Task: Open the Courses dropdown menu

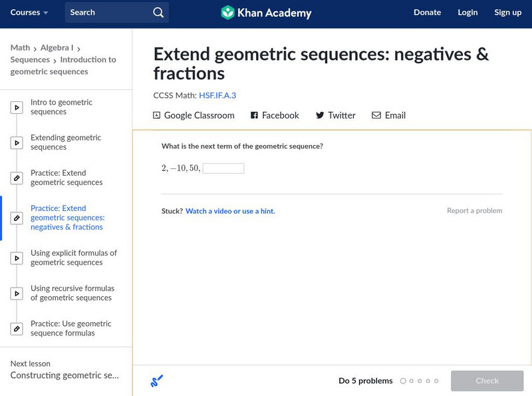Action: click(x=30, y=13)
